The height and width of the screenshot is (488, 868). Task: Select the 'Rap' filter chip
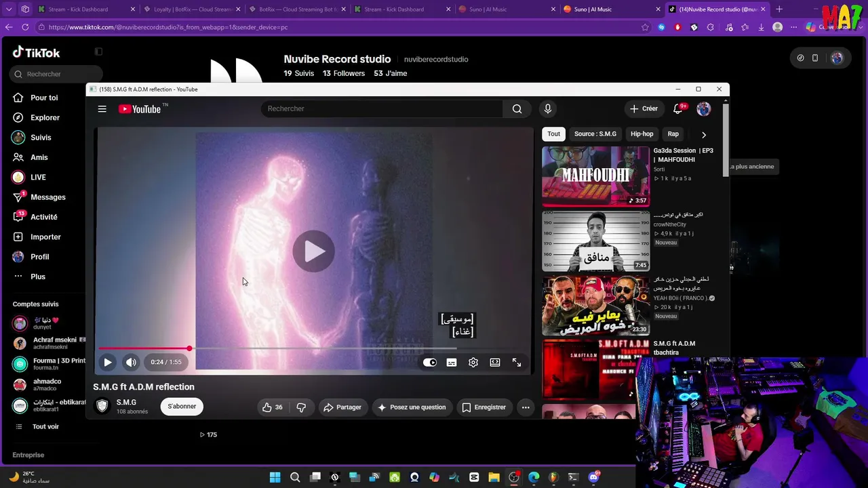[673, 134]
